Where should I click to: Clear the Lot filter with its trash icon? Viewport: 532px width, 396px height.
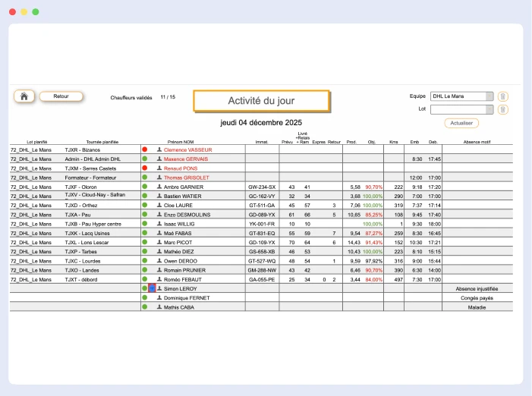coord(502,109)
